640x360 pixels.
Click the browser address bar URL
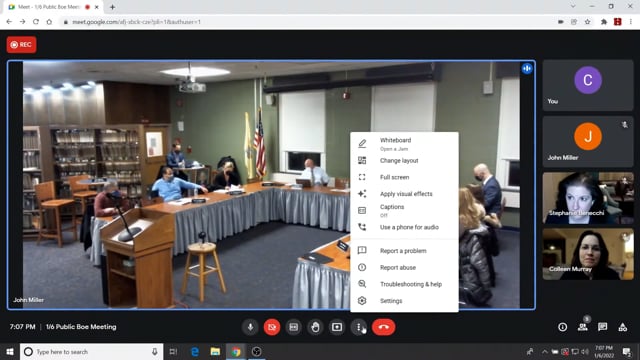tap(136, 22)
